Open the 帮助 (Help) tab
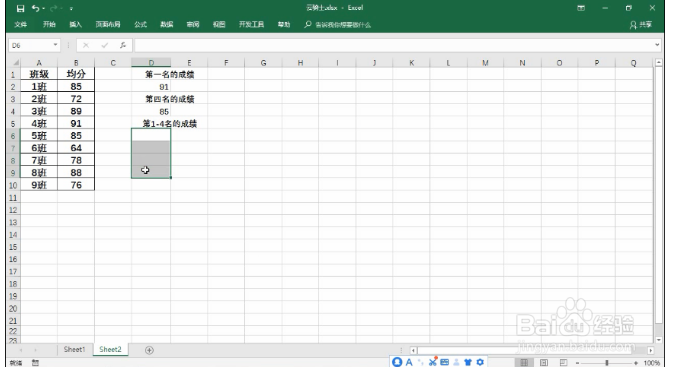 [284, 24]
